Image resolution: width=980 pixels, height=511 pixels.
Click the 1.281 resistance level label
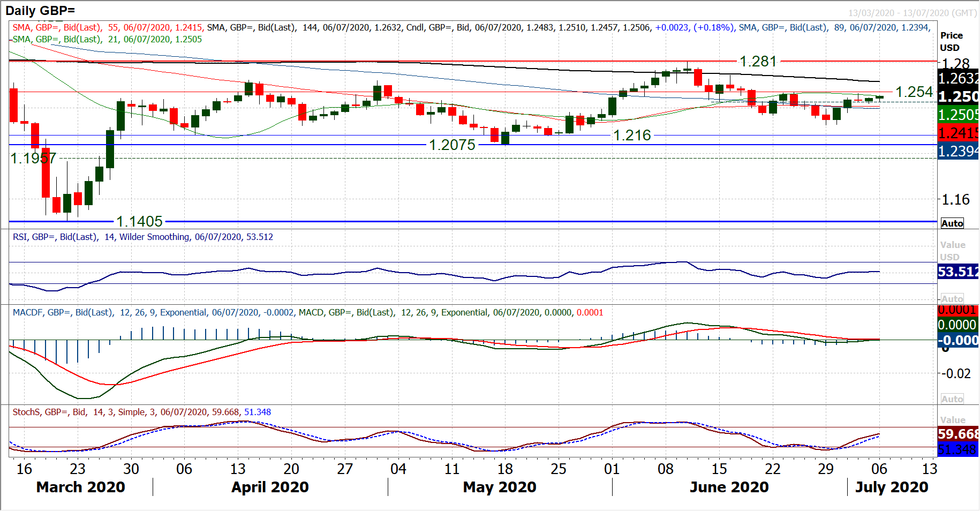coord(758,62)
